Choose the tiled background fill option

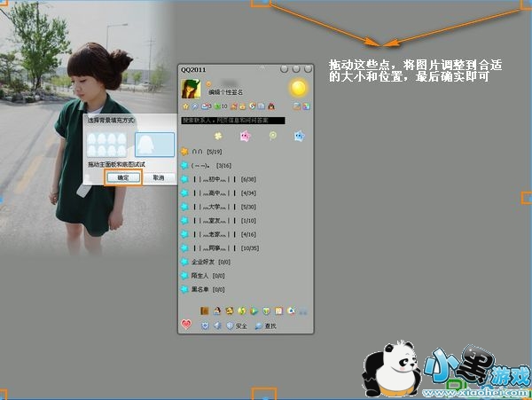tap(107, 145)
